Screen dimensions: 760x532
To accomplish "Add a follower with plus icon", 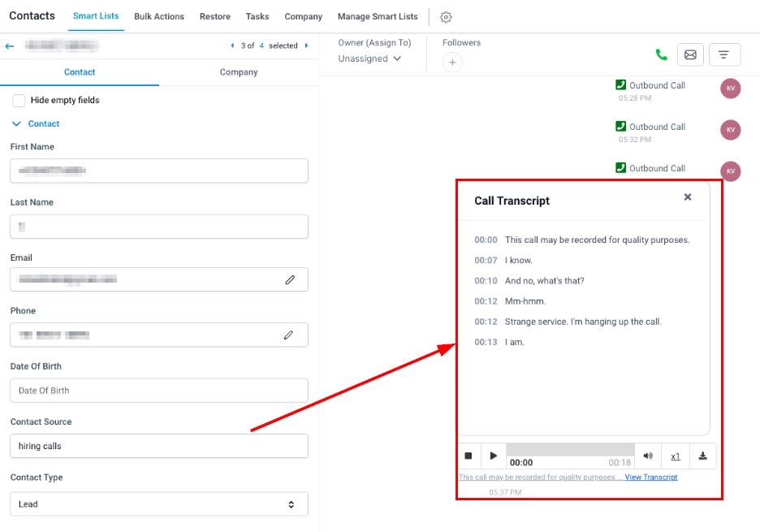I will [452, 63].
